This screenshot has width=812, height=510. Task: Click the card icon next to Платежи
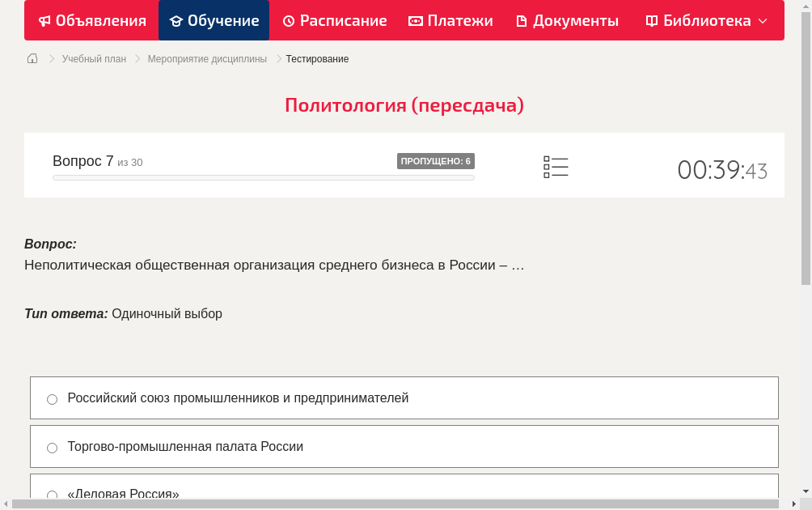click(415, 20)
